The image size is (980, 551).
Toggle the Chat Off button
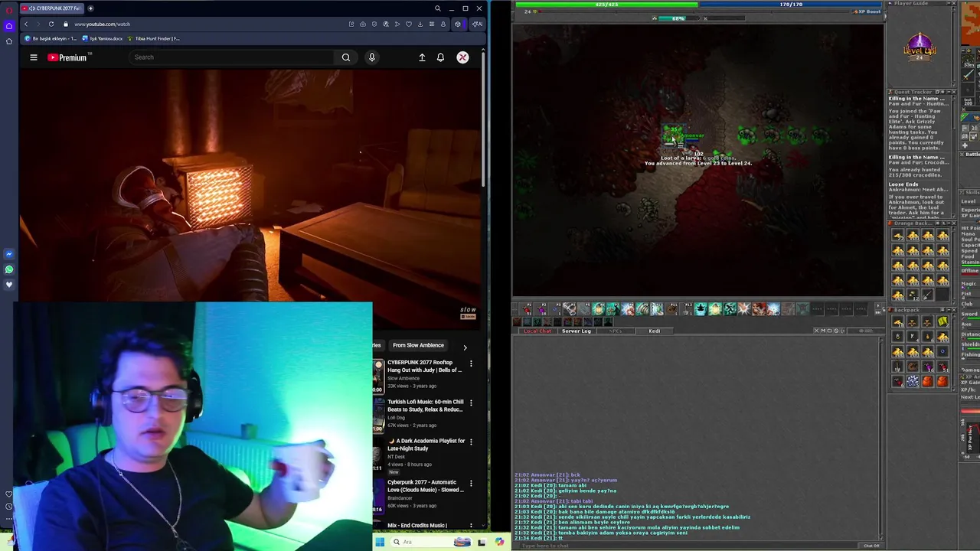point(871,546)
